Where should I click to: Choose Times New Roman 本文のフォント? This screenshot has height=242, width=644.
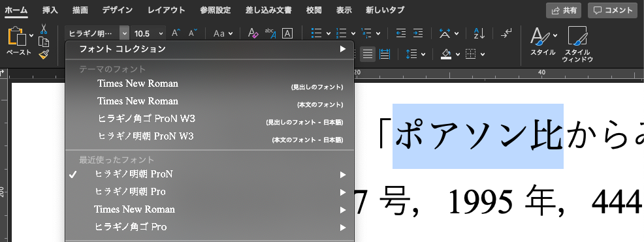(210, 101)
